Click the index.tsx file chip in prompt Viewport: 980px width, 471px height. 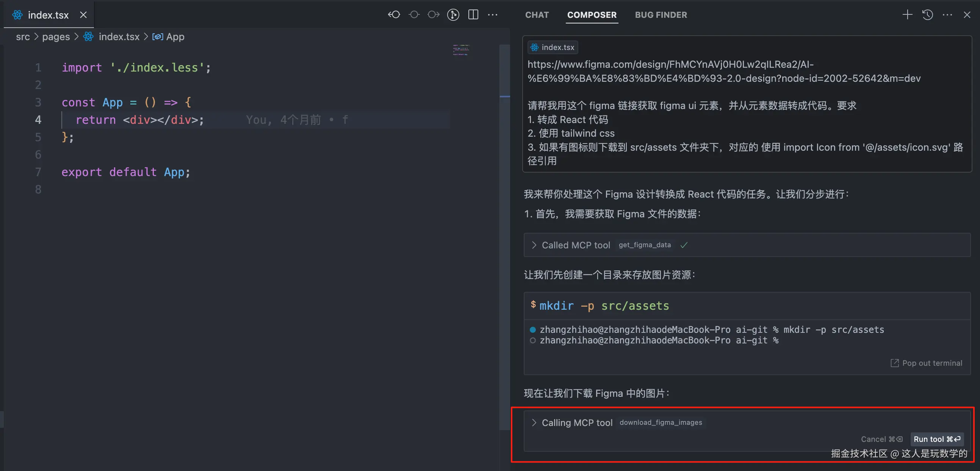click(x=553, y=48)
